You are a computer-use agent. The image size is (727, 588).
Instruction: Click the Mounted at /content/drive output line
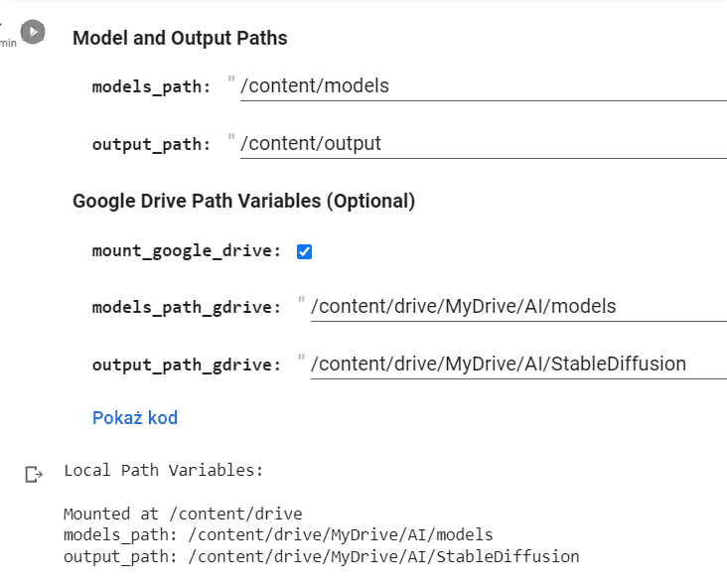coord(183,514)
